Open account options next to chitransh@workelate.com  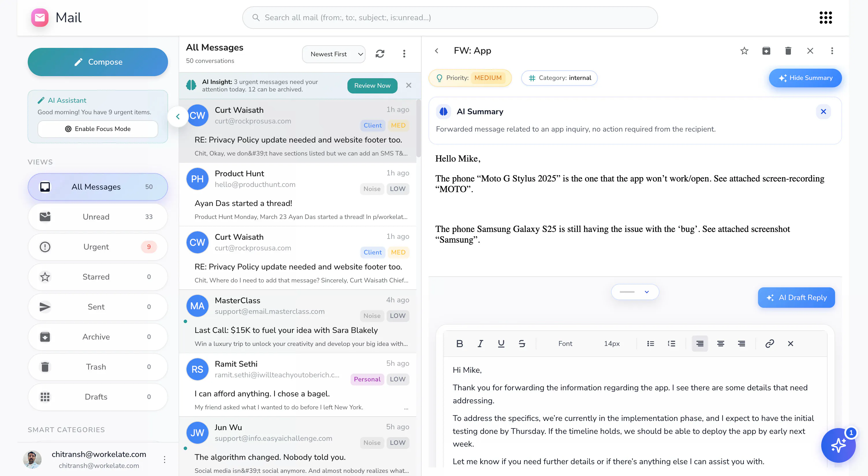[x=164, y=459]
